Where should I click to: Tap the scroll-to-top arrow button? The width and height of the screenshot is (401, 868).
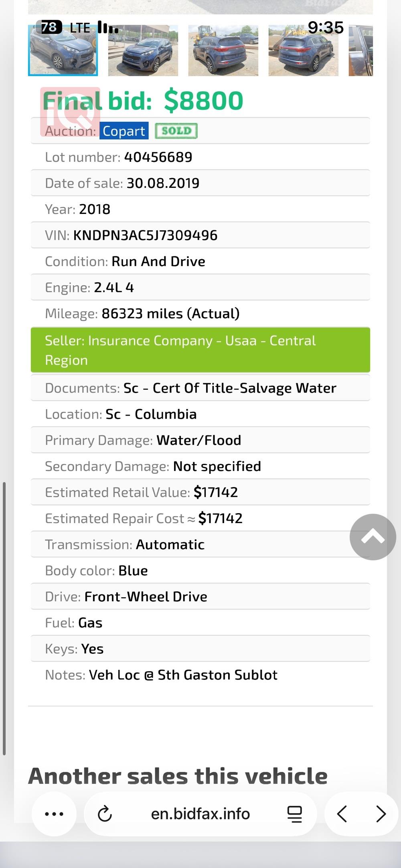click(x=373, y=537)
